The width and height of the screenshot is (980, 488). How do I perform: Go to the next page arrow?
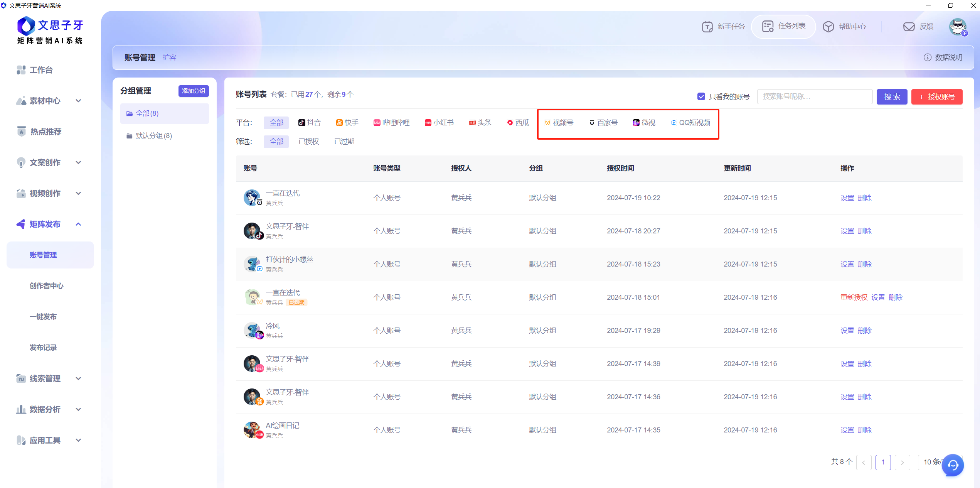coord(902,462)
